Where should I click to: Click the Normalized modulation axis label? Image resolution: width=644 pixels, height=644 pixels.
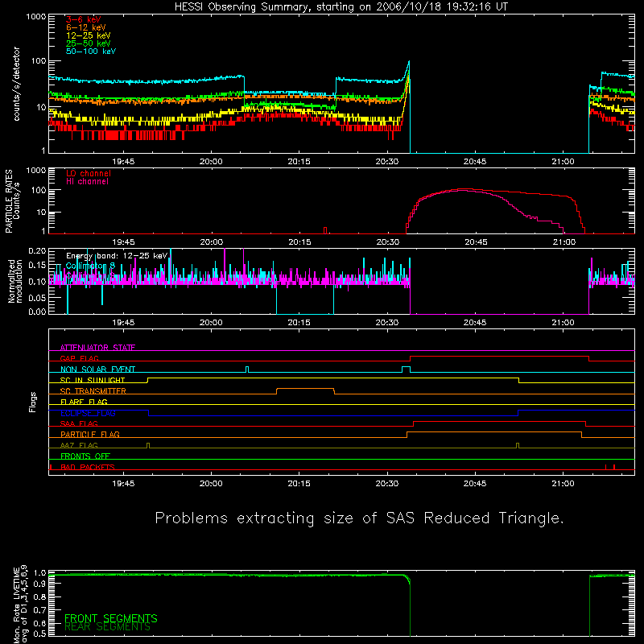point(15,281)
